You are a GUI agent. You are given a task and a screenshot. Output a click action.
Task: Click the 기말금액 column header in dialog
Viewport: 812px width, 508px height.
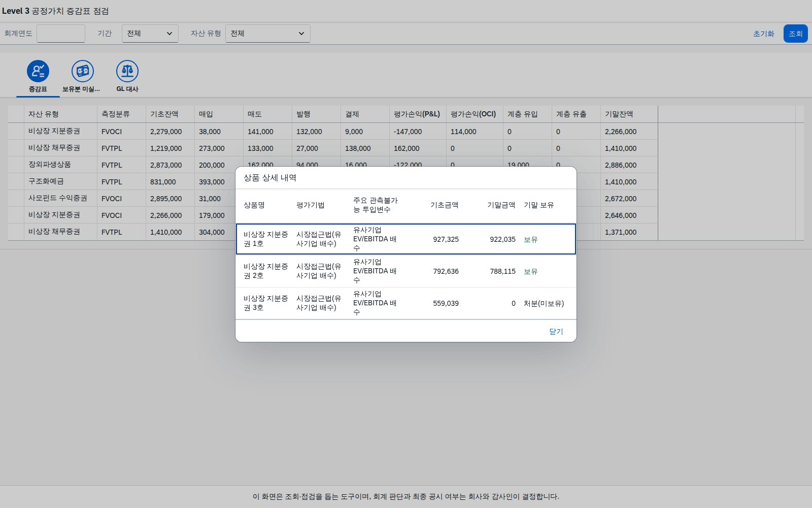501,205
